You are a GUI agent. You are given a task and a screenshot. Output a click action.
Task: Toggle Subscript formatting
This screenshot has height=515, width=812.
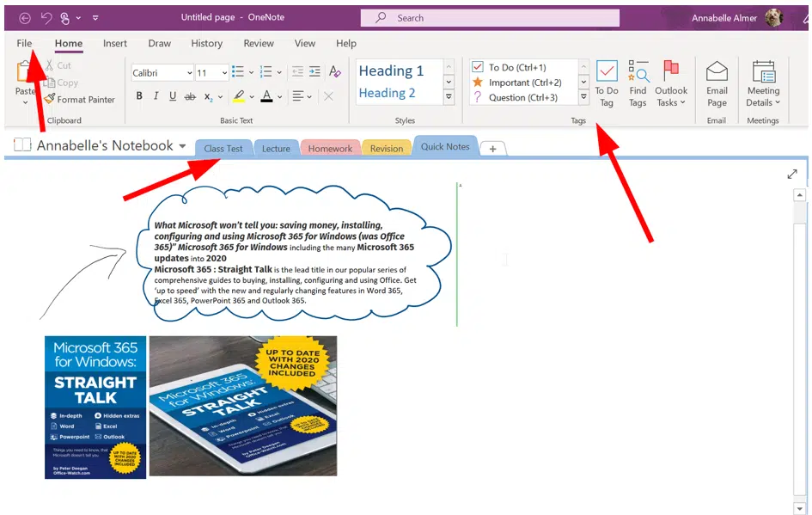[x=208, y=97]
